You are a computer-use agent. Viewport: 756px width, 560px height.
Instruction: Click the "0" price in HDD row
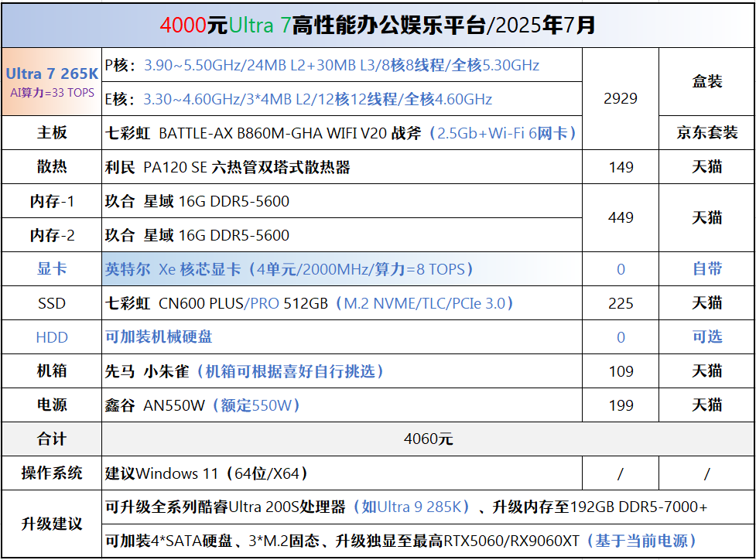pyautogui.click(x=621, y=337)
